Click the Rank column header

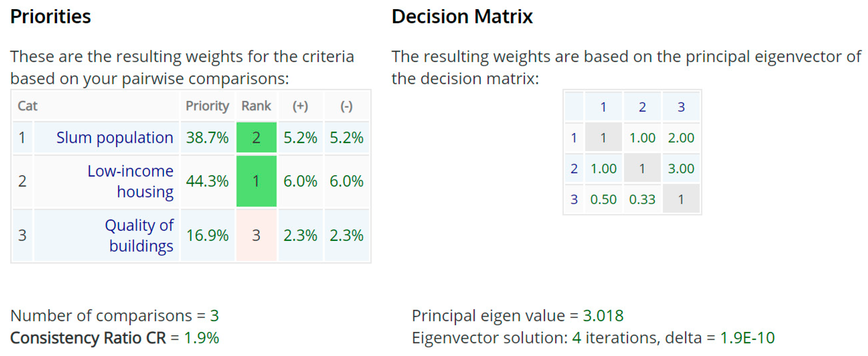coord(256,106)
